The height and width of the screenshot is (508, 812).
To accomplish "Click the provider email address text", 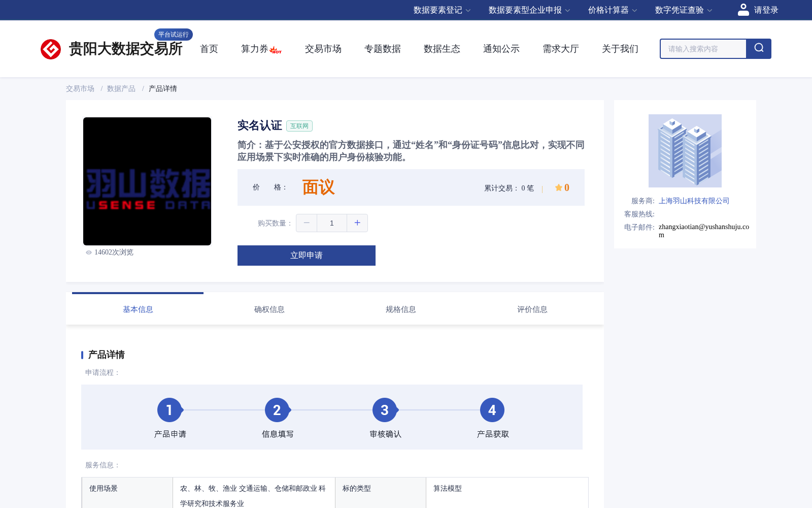I will [704, 231].
